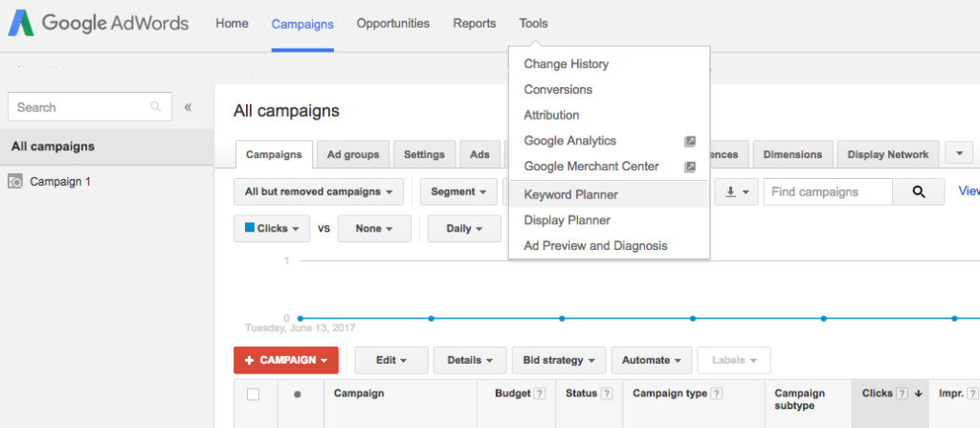Click the status dot column header

[298, 394]
